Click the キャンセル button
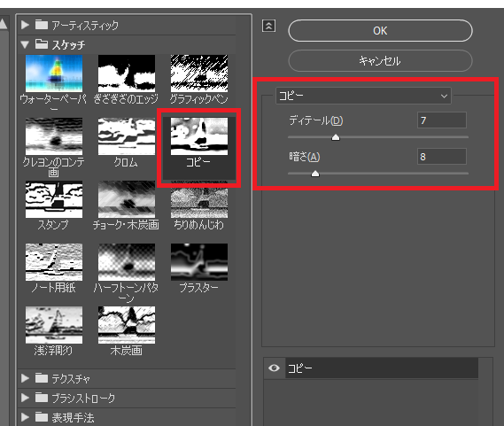Image resolution: width=504 pixels, height=426 pixels. 380,61
